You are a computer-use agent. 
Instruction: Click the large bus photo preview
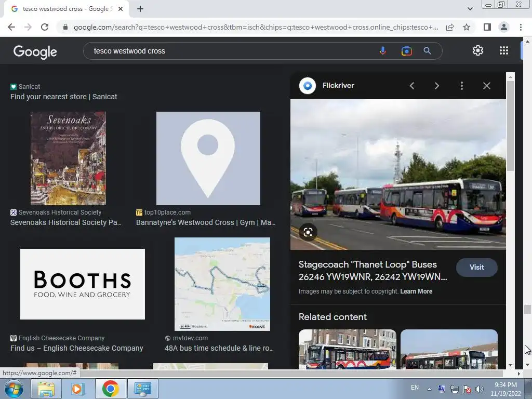398,175
